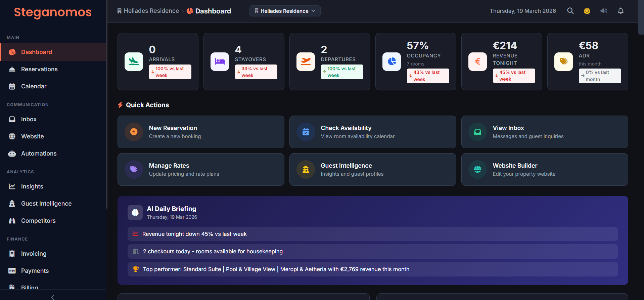Viewport: 644px width, 300px height.
Task: Go to Insights analytics page
Action: coord(53,186)
